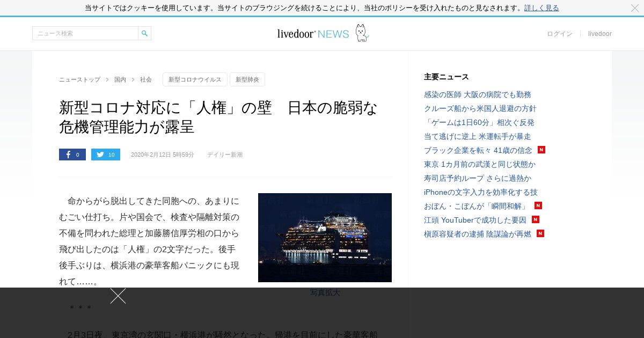Open おぼん・こぼんが「瞬間和解」 headline
The width and height of the screenshot is (644, 338).
pos(477,206)
